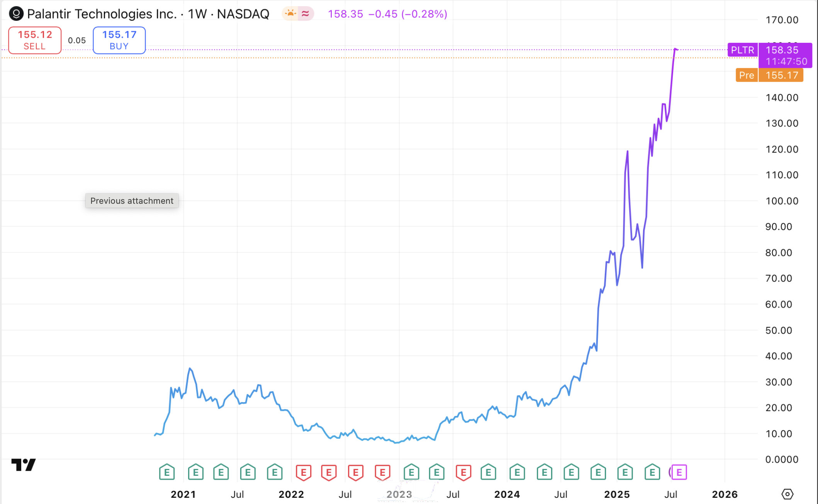
Task: Click the orange 155.17 pre-market price tag
Action: pos(781,75)
